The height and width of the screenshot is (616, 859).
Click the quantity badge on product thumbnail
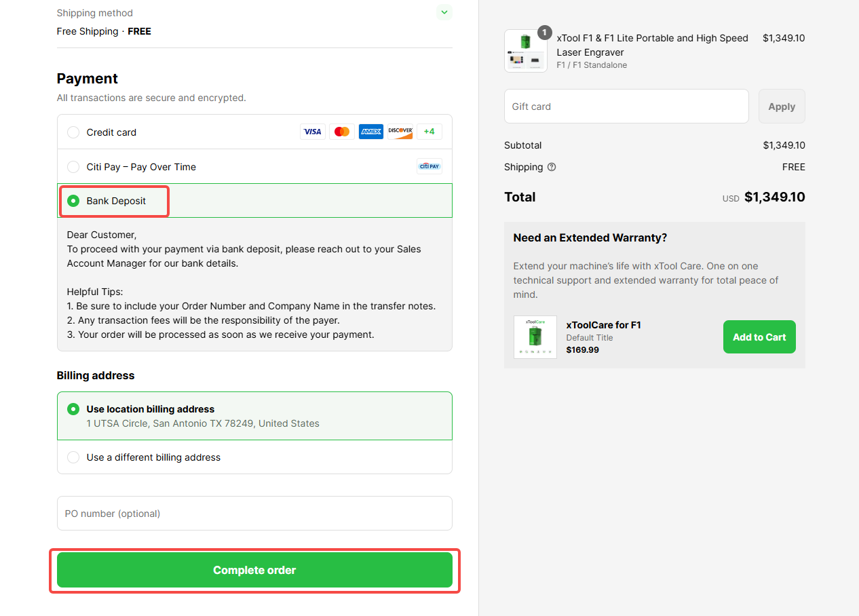544,33
